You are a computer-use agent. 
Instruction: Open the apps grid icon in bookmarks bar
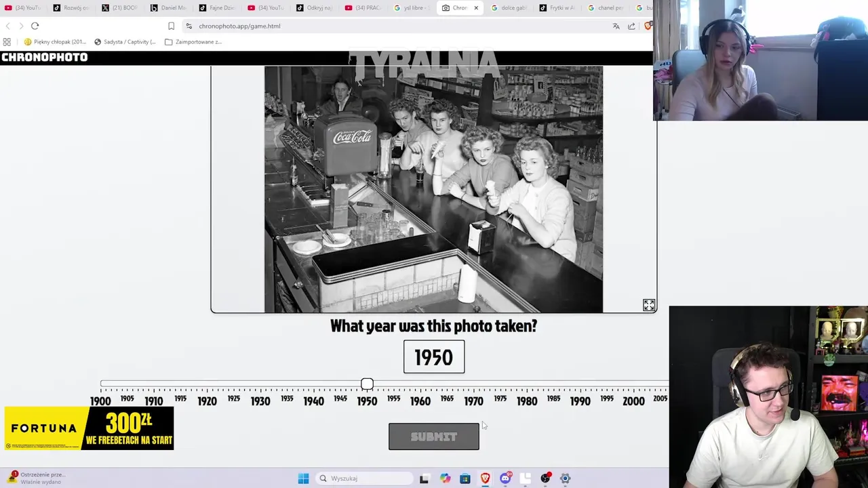coord(7,42)
